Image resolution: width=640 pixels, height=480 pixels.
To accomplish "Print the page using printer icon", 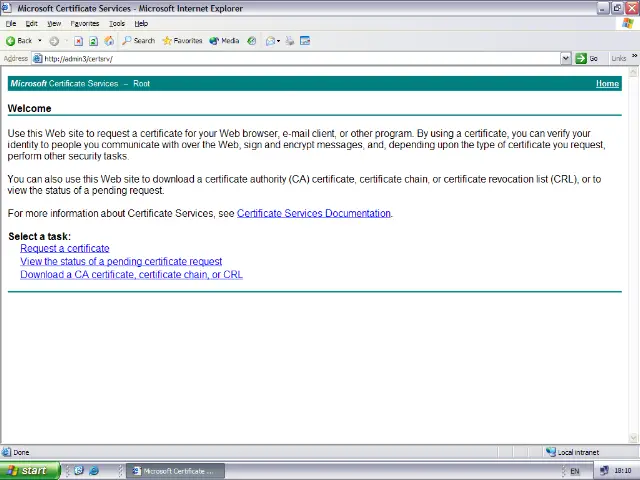I will [x=290, y=41].
